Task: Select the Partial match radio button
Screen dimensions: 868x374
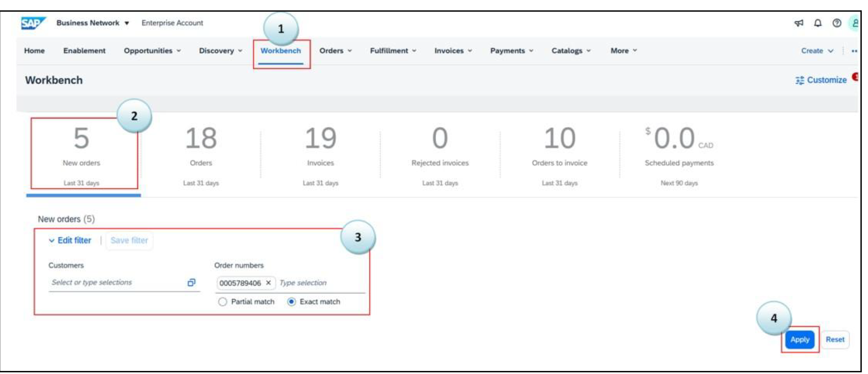Action: [x=223, y=302]
